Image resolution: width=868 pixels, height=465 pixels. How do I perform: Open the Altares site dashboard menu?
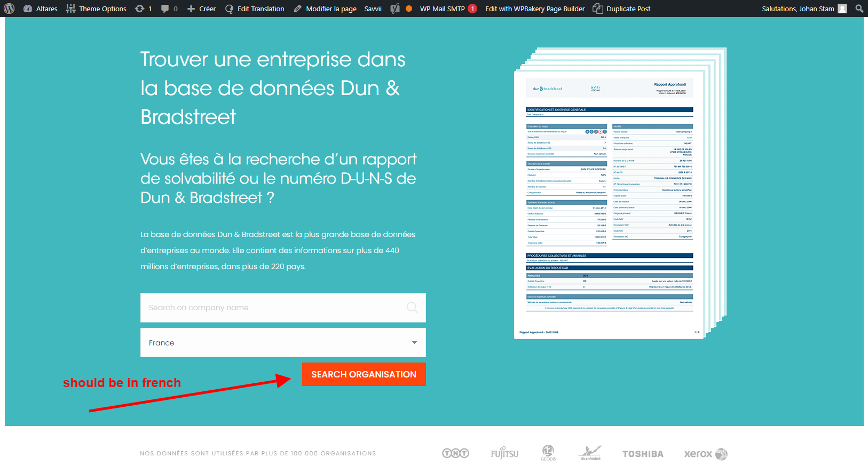[40, 9]
